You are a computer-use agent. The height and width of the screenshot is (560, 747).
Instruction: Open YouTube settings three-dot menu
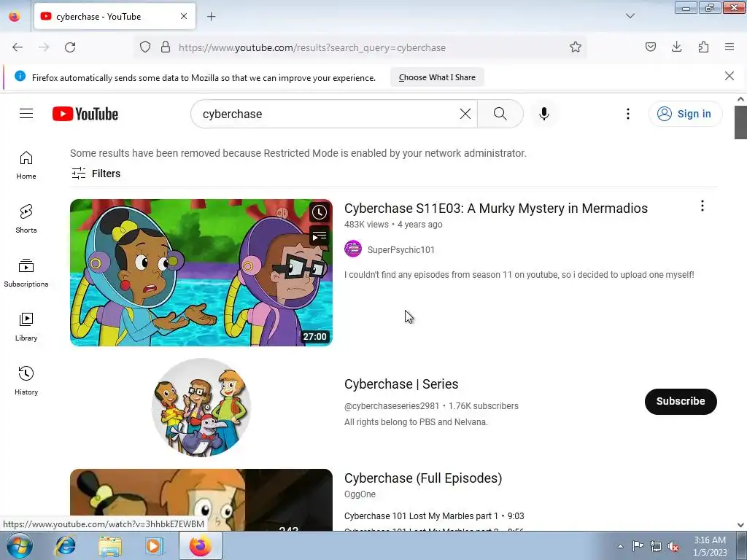click(x=628, y=114)
